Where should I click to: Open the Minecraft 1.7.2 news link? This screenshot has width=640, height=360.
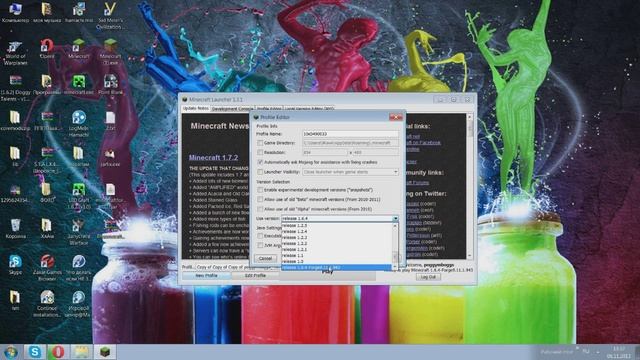point(213,158)
